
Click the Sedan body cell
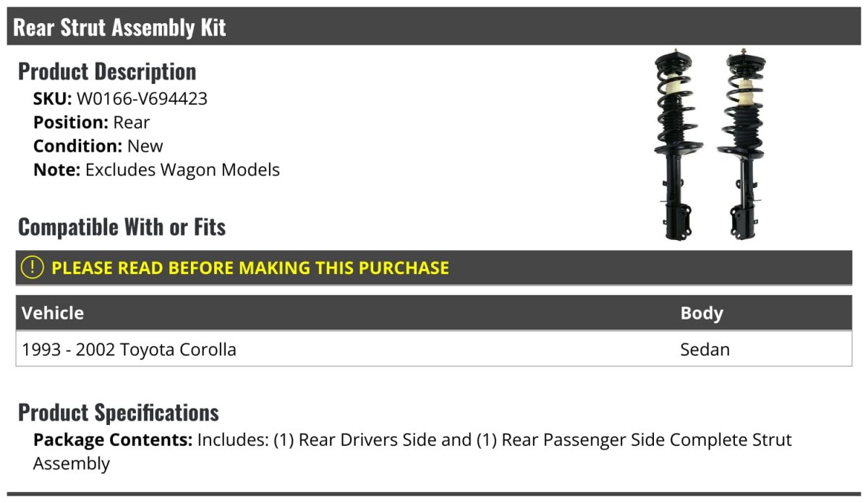pyautogui.click(x=705, y=349)
